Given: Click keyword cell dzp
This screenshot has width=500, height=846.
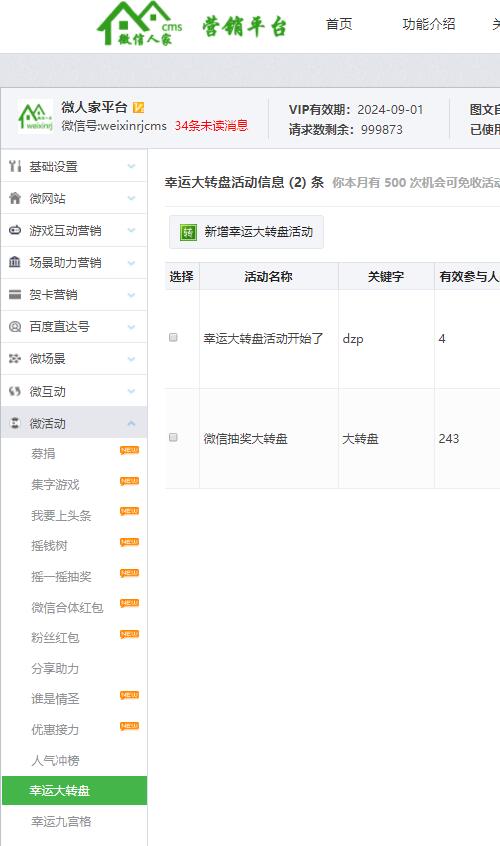Looking at the screenshot, I should (x=353, y=339).
